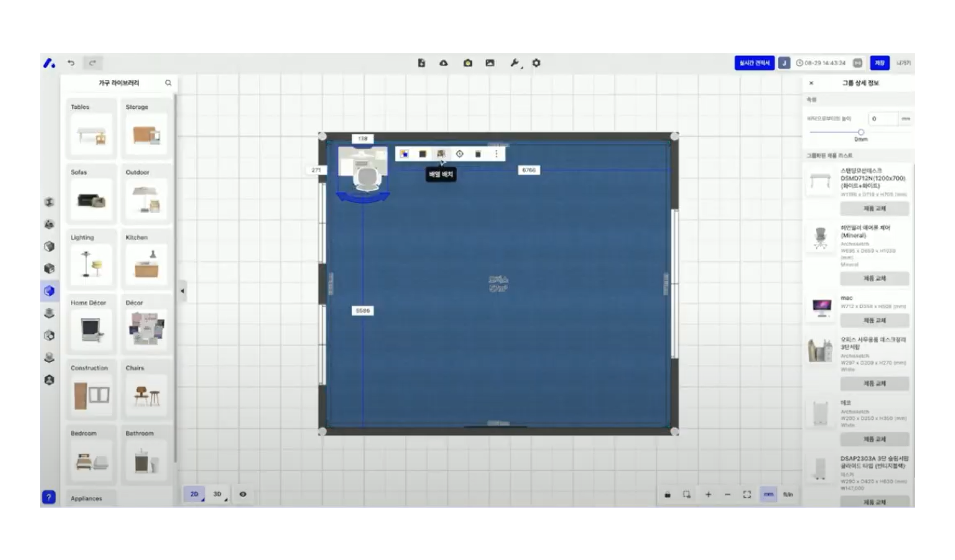This screenshot has height=560, width=955.
Task: Open the wrench tools menu
Action: (515, 63)
